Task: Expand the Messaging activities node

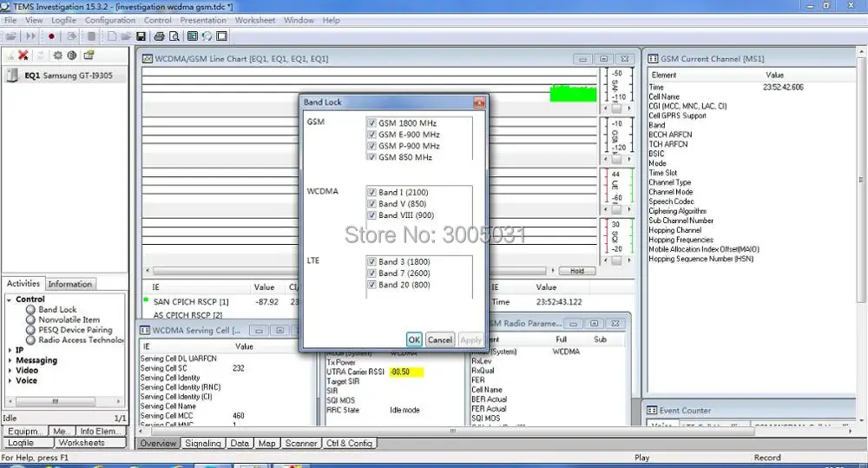Action: pyautogui.click(x=10, y=360)
